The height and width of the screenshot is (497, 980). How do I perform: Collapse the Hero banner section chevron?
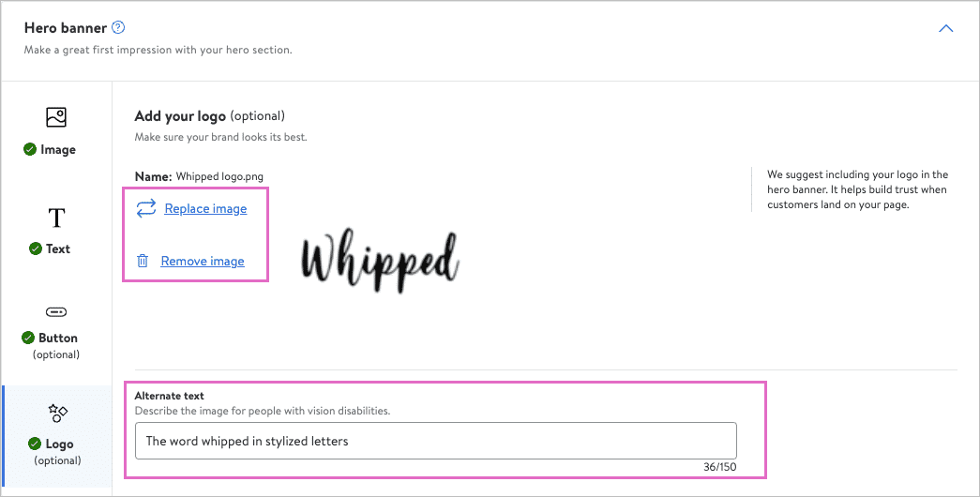945,29
